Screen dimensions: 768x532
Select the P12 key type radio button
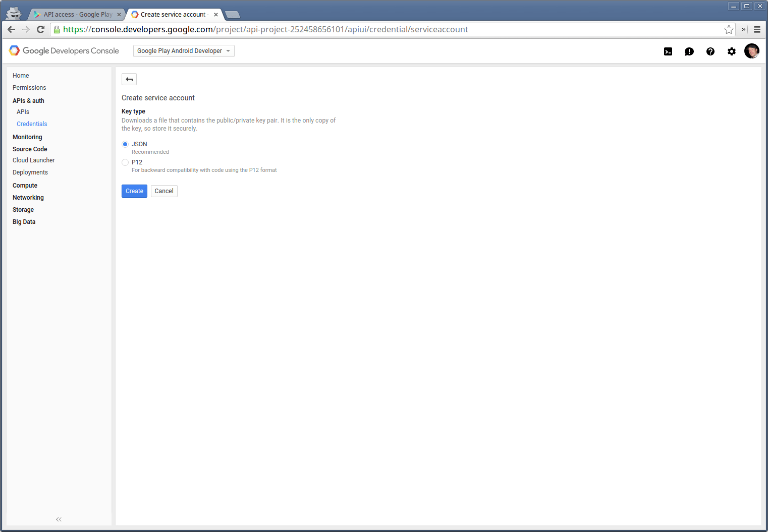pos(125,162)
